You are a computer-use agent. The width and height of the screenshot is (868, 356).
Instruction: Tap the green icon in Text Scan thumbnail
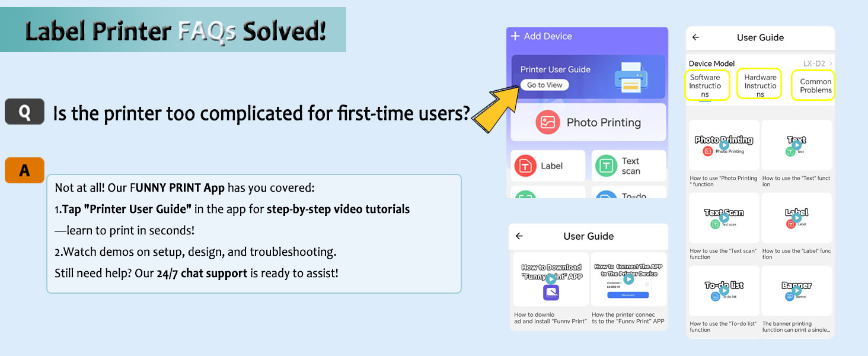[715, 224]
